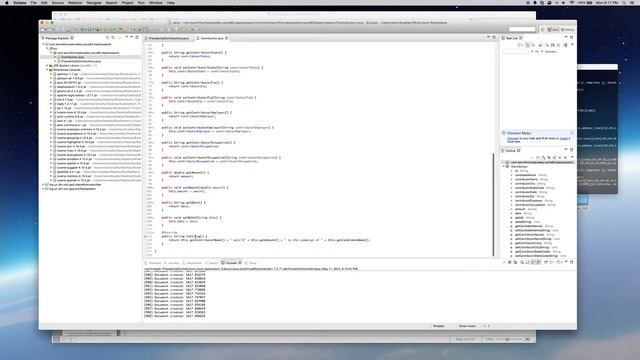Click Remove Launch icon in Console toolbar
The width and height of the screenshot is (640, 360).
(x=509, y=262)
